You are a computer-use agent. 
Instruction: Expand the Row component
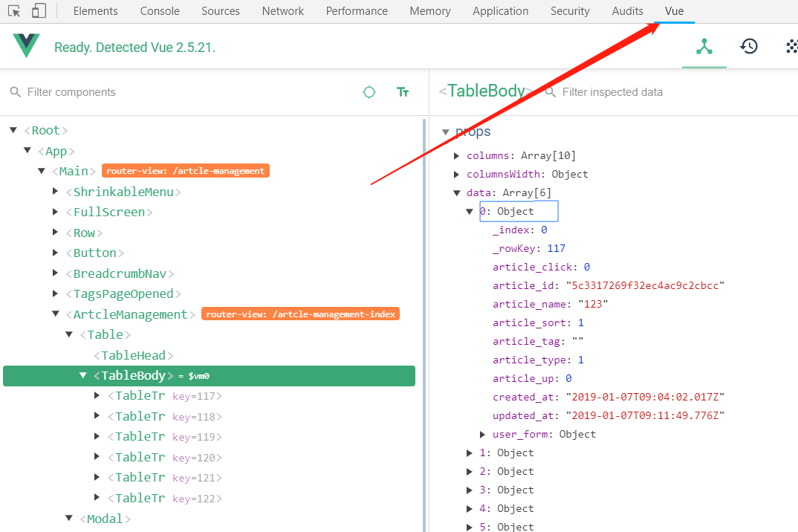click(56, 232)
